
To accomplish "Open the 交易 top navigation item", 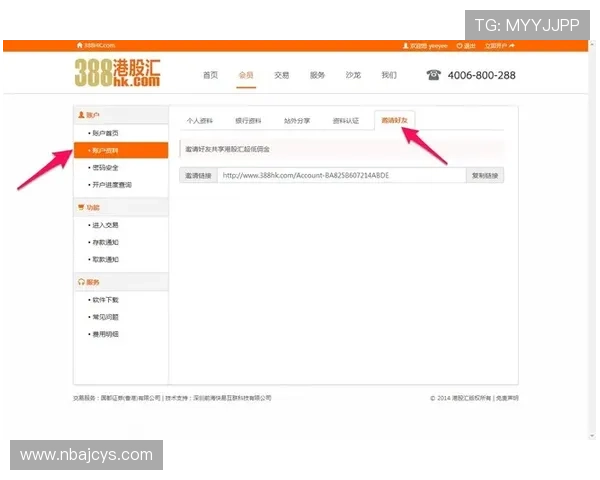I will point(282,75).
